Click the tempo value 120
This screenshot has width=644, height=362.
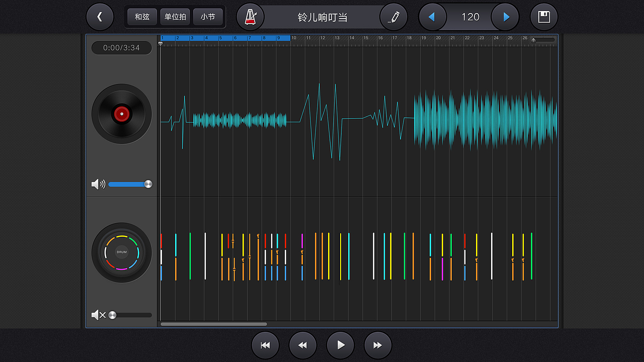(470, 17)
